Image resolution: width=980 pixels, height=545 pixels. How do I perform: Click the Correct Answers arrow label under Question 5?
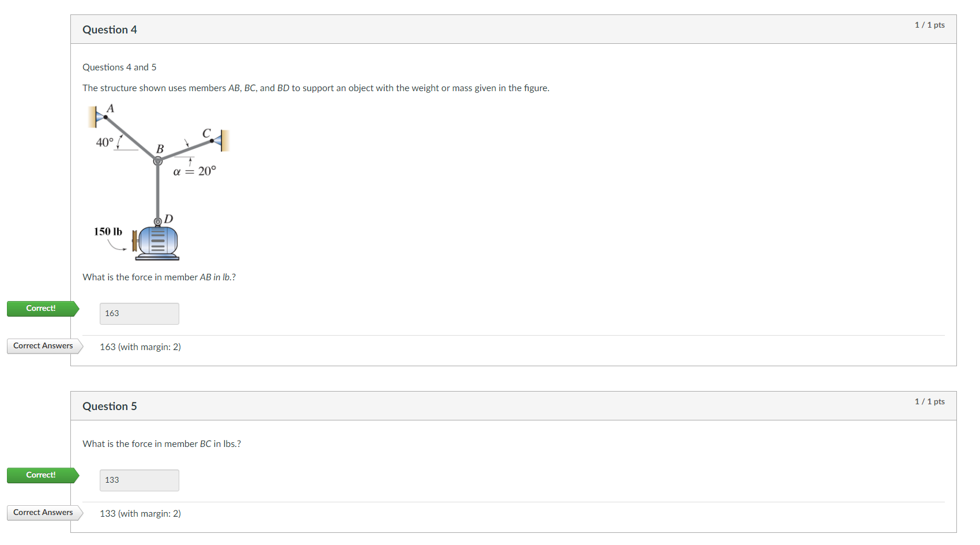43,512
